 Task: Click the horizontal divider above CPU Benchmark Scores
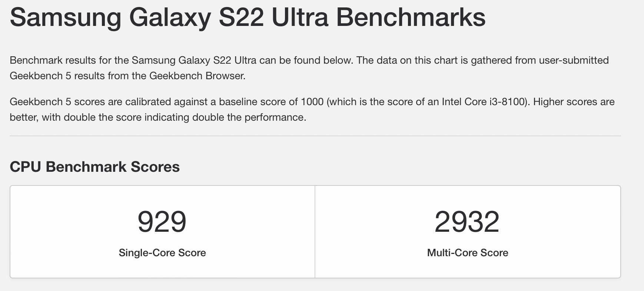315,136
